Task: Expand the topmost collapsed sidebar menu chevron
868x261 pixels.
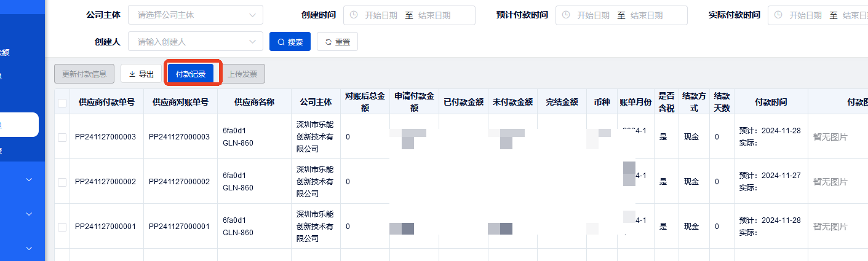Action: coord(28,180)
